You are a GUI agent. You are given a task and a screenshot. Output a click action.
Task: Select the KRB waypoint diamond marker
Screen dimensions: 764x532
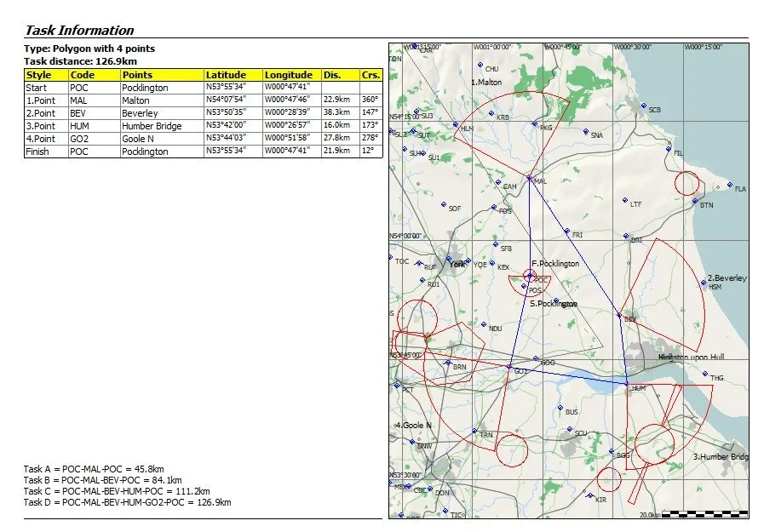[491, 113]
